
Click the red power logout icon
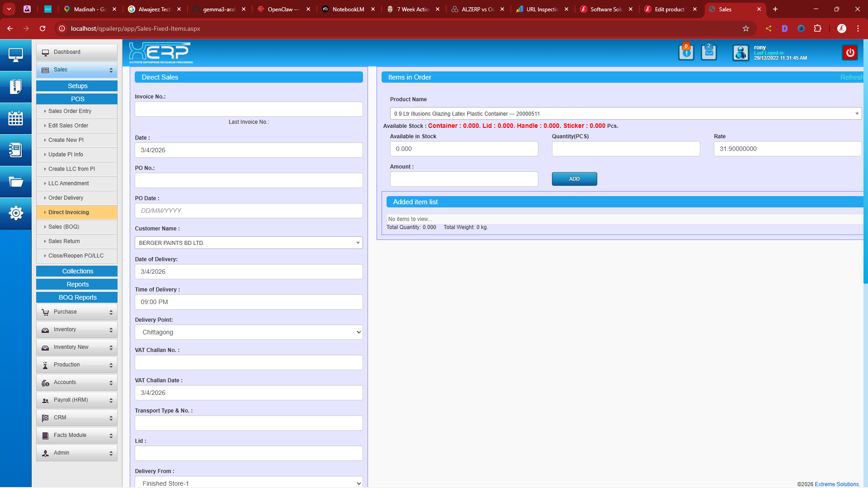pos(850,53)
